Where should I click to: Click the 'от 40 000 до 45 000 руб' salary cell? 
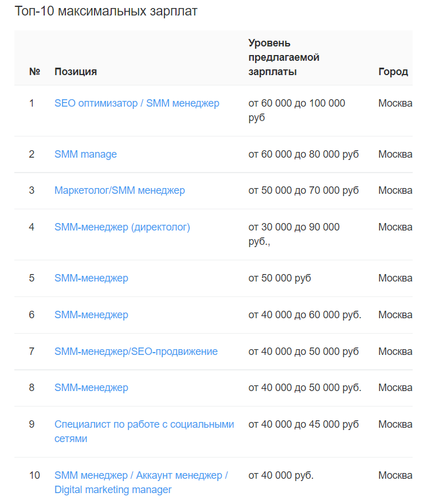(x=303, y=424)
